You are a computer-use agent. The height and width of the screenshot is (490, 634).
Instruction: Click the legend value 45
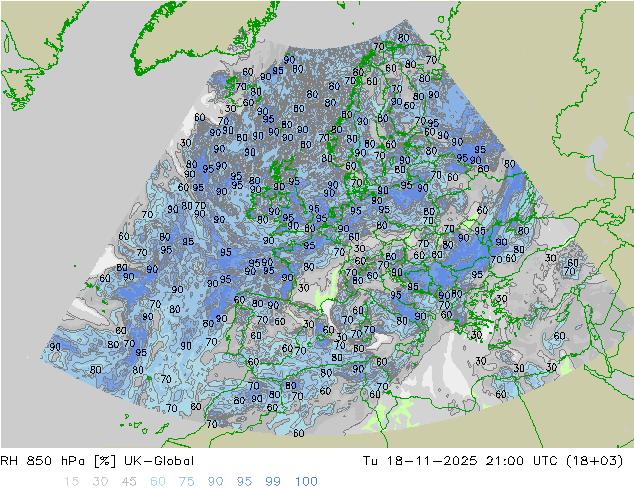click(129, 482)
